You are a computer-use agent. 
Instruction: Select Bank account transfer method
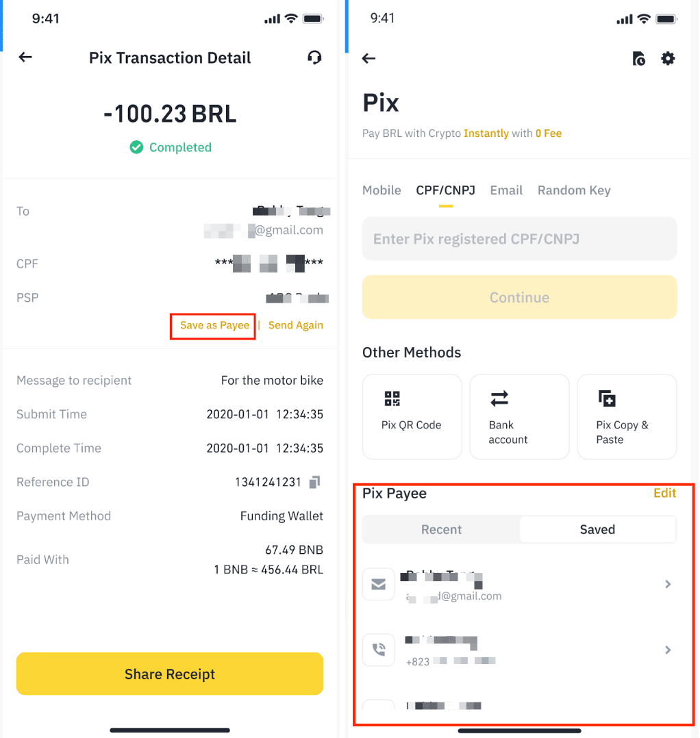click(519, 416)
